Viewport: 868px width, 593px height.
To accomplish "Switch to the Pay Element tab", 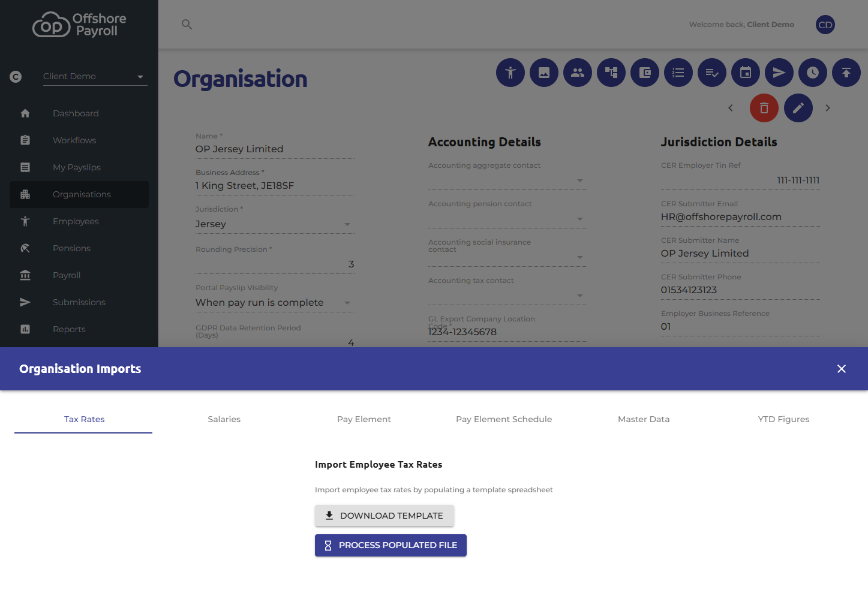I will click(x=364, y=419).
